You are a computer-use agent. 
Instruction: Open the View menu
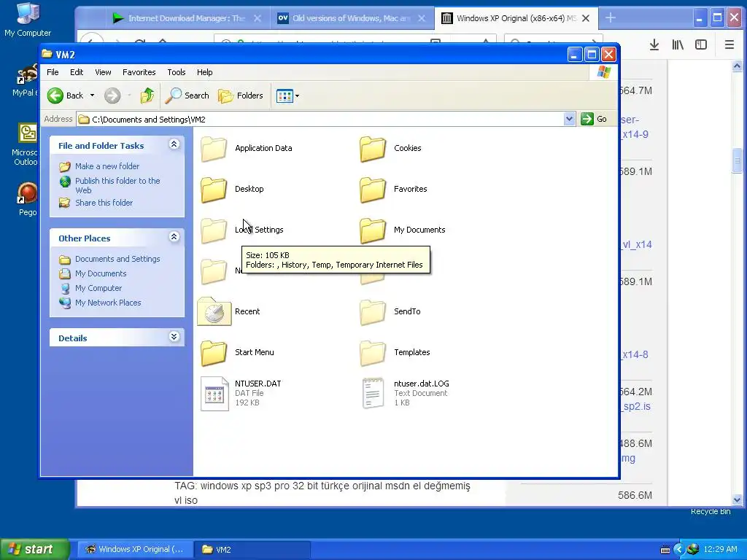point(103,72)
